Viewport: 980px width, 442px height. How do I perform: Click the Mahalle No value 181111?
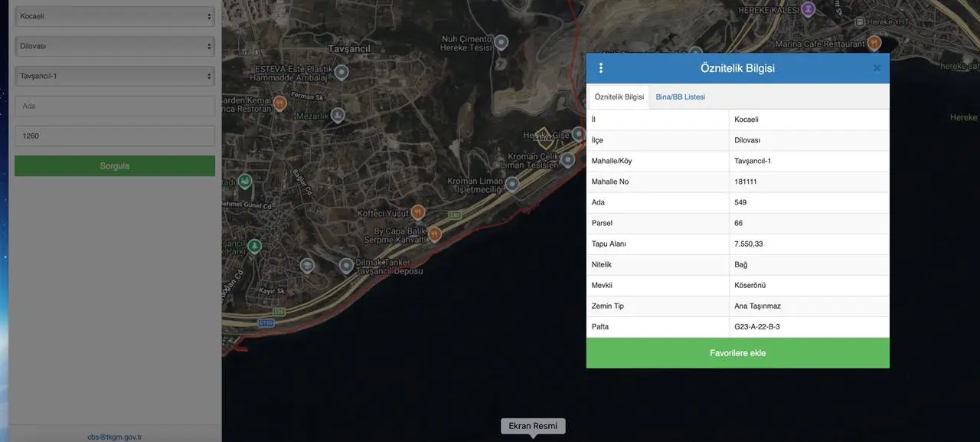[746, 182]
